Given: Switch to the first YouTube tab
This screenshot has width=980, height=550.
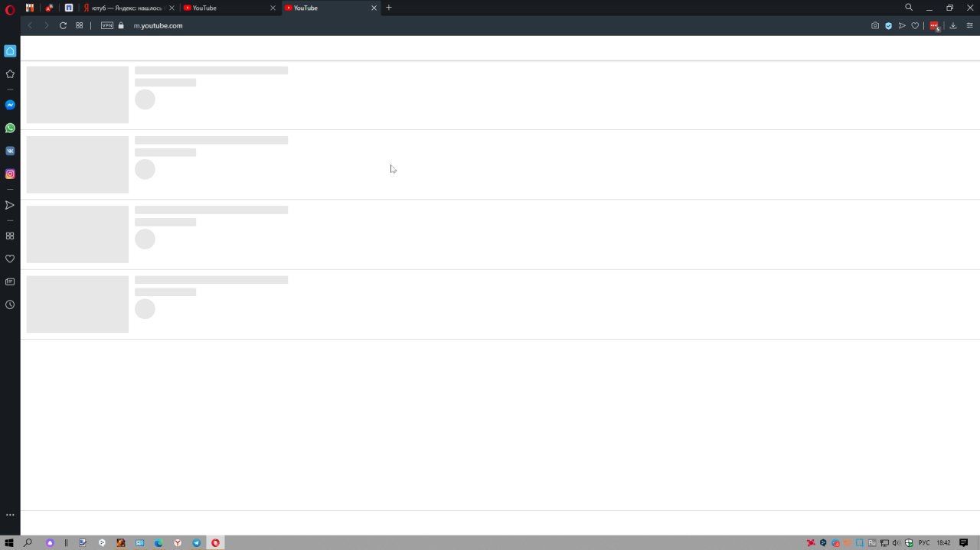Looking at the screenshot, I should pos(229,8).
